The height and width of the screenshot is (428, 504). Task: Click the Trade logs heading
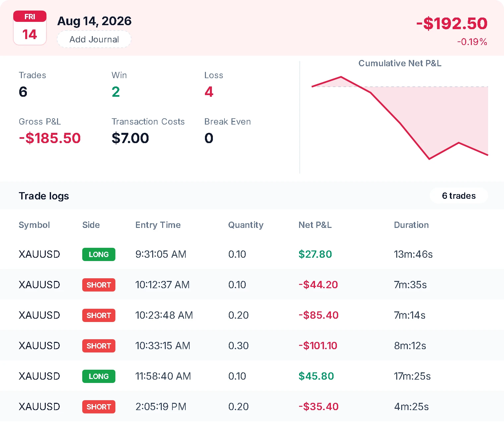[44, 196]
